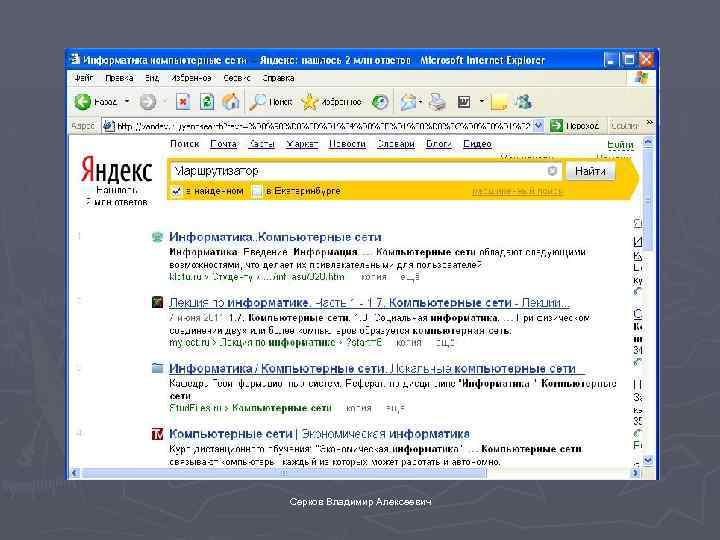Click the grey Forward arrow icon
Viewport: 720px width, 540px height.
[148, 102]
